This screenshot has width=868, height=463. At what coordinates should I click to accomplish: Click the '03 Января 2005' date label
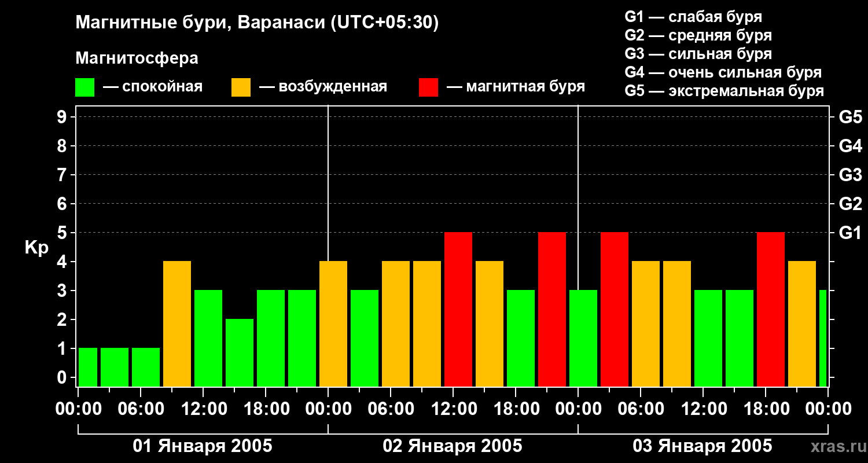coord(703,446)
